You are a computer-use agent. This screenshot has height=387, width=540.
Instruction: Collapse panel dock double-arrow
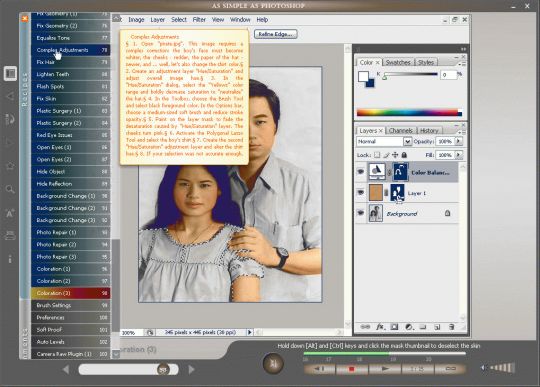[x=463, y=49]
